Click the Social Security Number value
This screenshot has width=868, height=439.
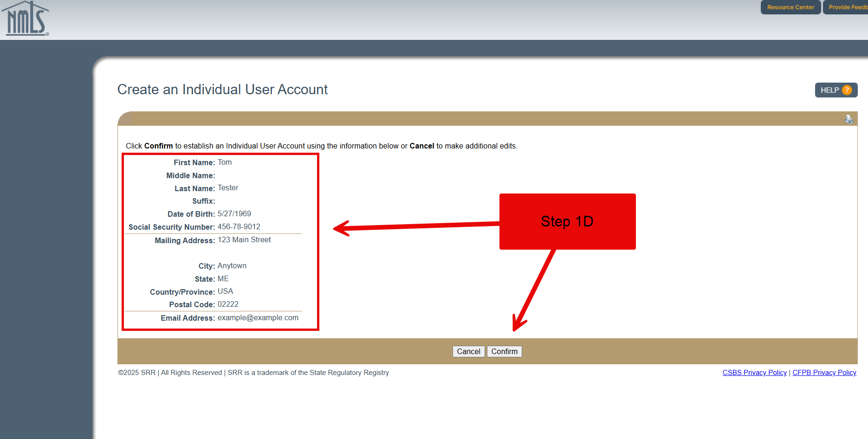point(239,227)
